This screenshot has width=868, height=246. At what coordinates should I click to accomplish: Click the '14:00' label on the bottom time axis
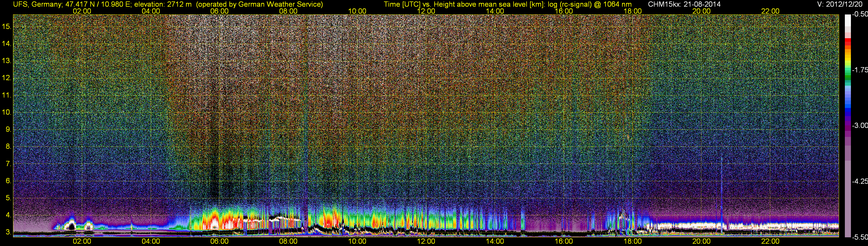pos(495,241)
